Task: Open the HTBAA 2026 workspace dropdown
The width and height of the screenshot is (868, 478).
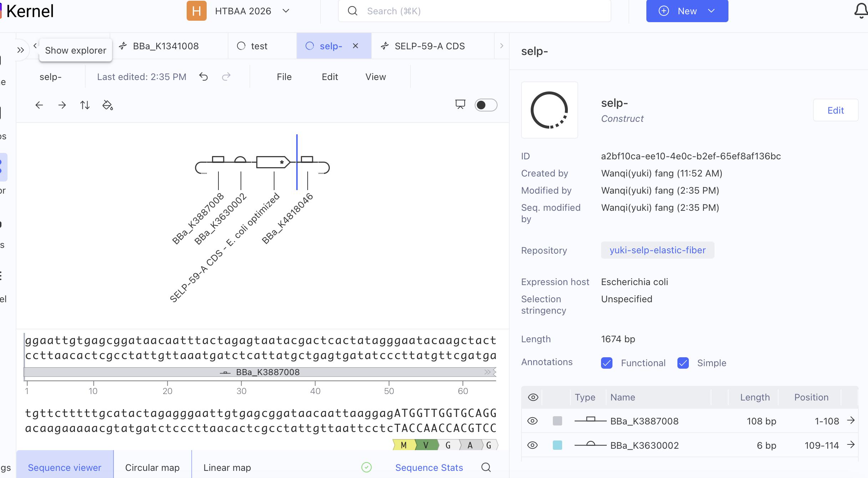Action: pos(252,11)
